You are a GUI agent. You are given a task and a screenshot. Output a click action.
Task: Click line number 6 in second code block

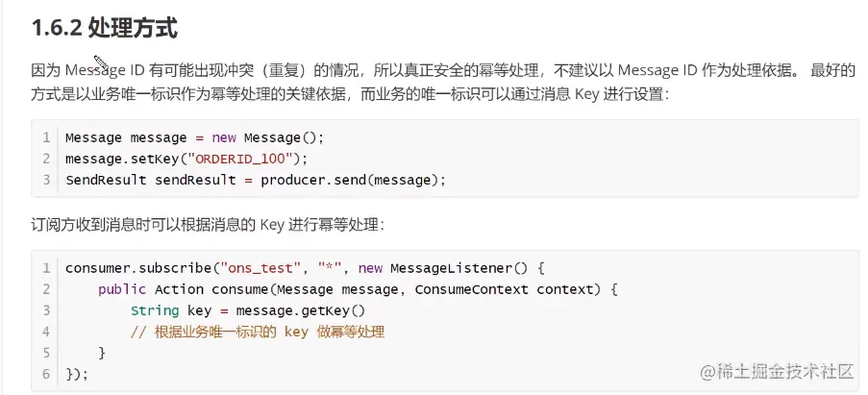pyautogui.click(x=46, y=374)
